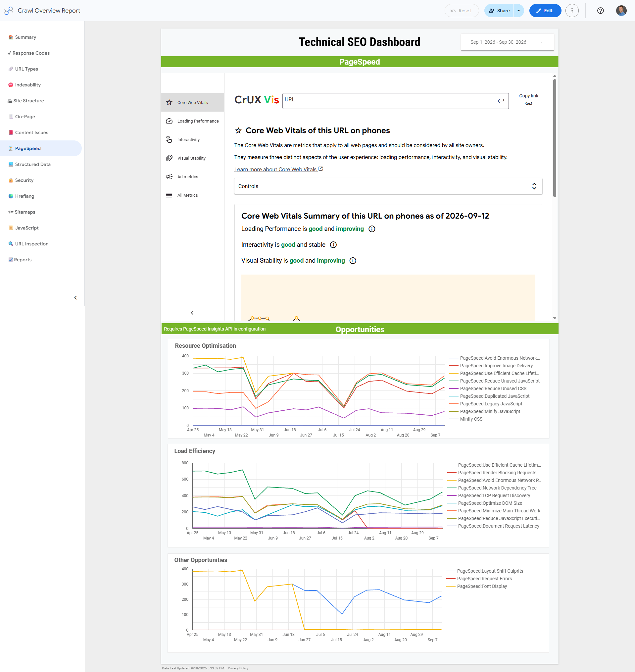Click Reduce Unused CSS legend entry
Viewport: 635px width, 672px height.
[487, 388]
